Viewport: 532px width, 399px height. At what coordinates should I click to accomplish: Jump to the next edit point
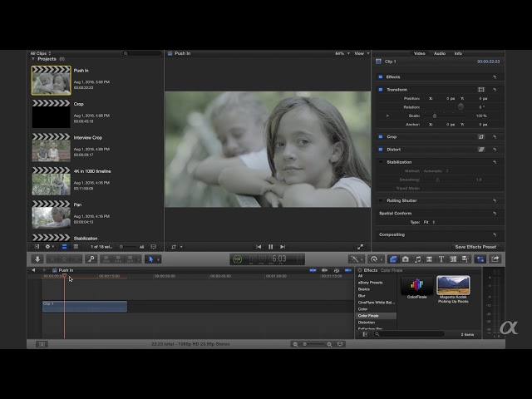pos(283,247)
